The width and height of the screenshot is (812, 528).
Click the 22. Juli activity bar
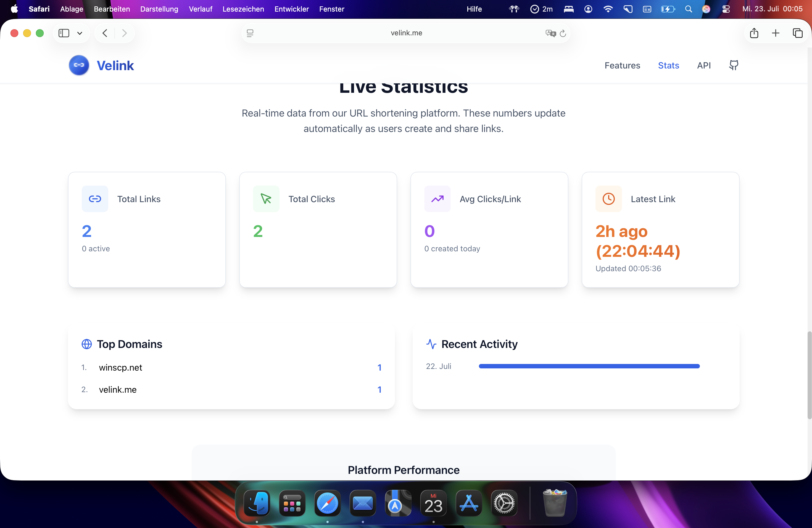(x=589, y=366)
